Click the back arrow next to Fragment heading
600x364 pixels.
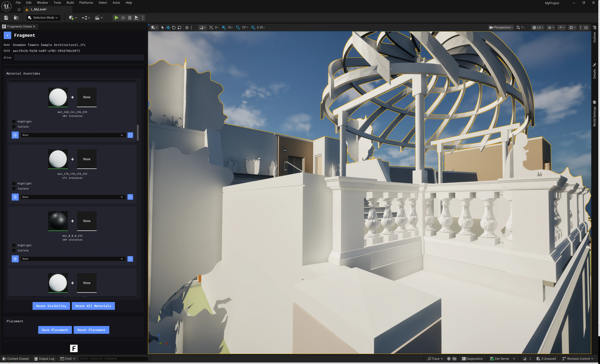pyautogui.click(x=7, y=35)
